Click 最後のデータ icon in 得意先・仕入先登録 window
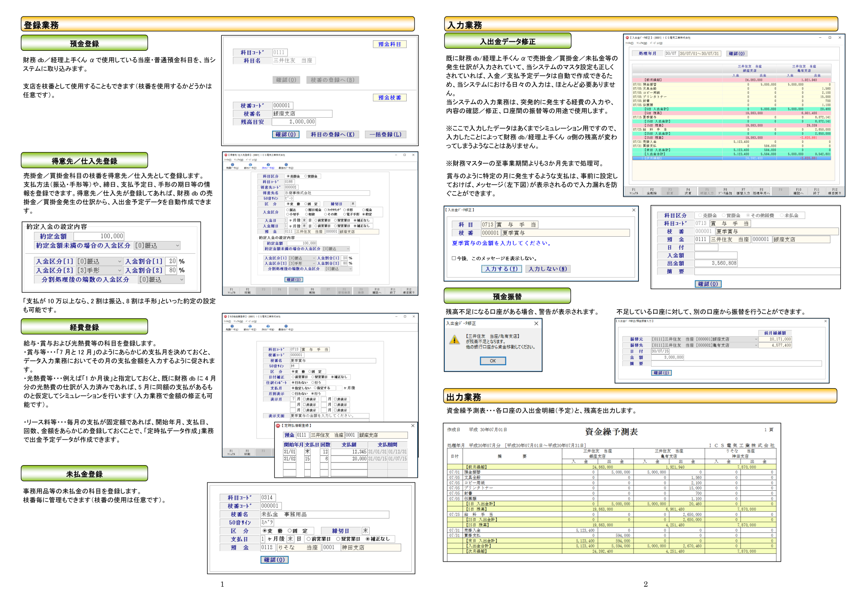Viewport: 868px width, 608px height. (x=286, y=165)
